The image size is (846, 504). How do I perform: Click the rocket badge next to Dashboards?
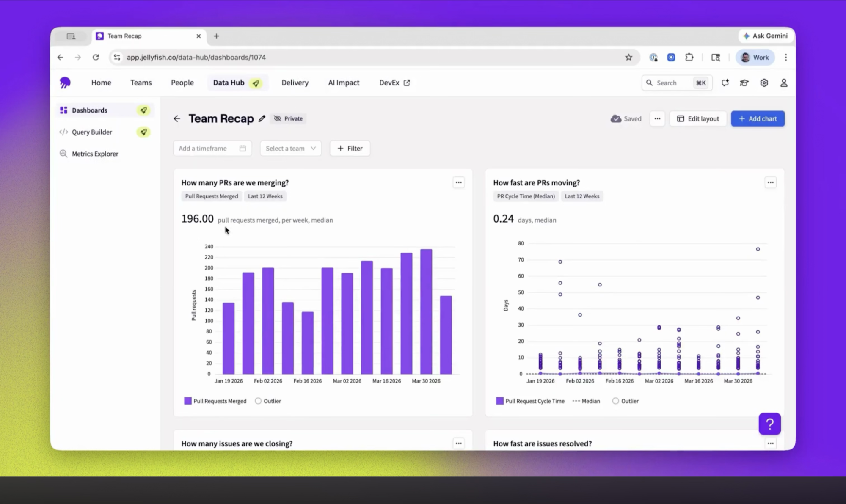pos(143,110)
